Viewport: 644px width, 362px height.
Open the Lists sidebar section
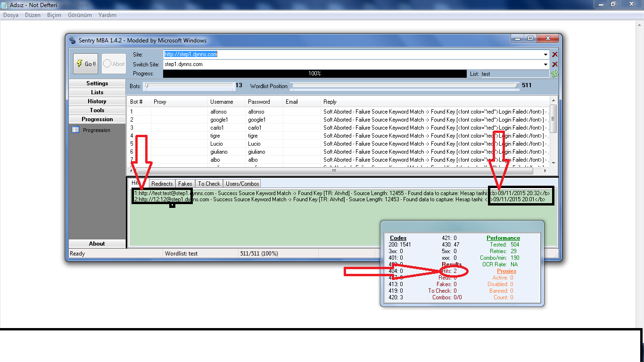97,92
